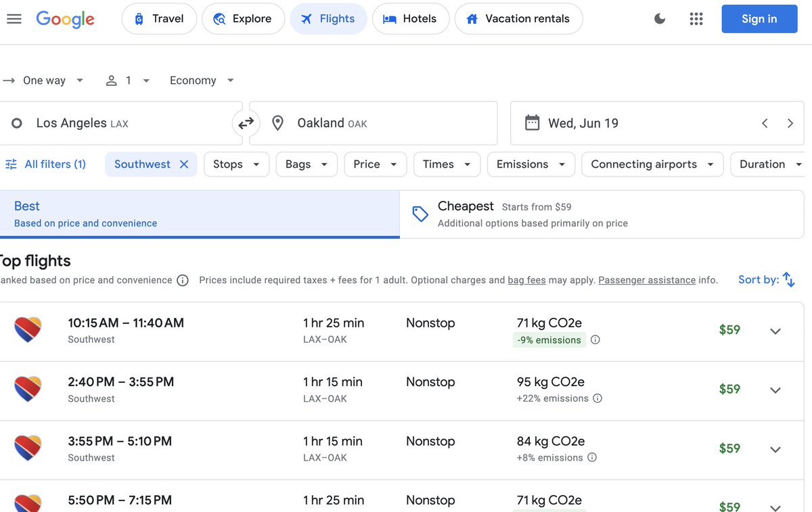Open the One way trip type dropdown
The image size is (812, 512).
tap(44, 80)
